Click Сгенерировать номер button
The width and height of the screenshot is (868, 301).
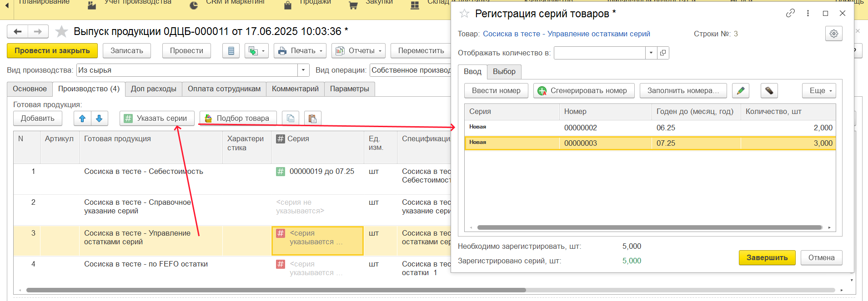(582, 91)
